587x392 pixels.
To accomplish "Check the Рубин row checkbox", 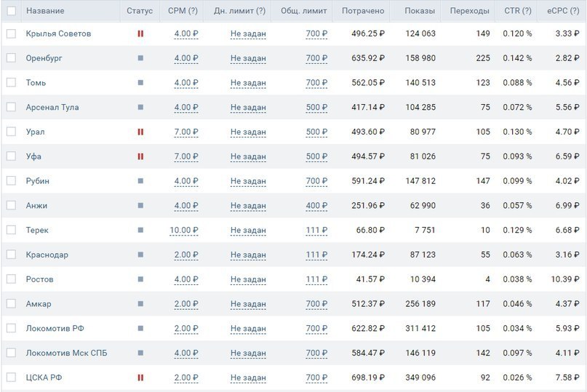I will coord(11,181).
